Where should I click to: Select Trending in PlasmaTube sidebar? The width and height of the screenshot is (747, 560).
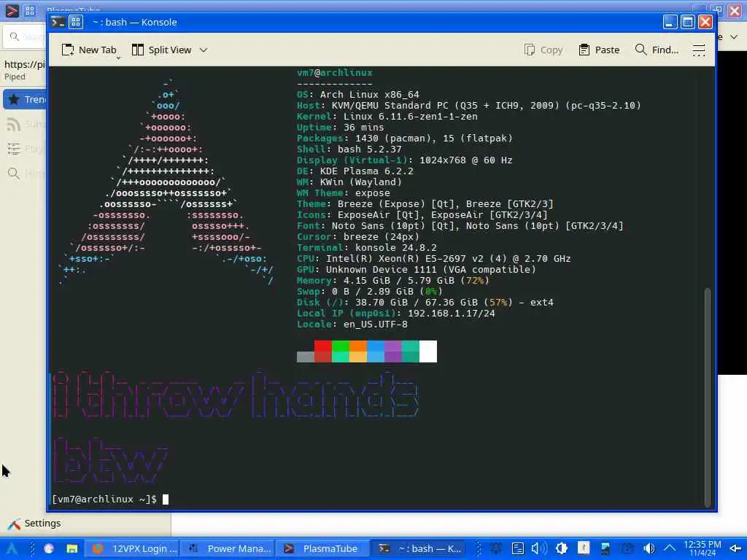pyautogui.click(x=25, y=99)
